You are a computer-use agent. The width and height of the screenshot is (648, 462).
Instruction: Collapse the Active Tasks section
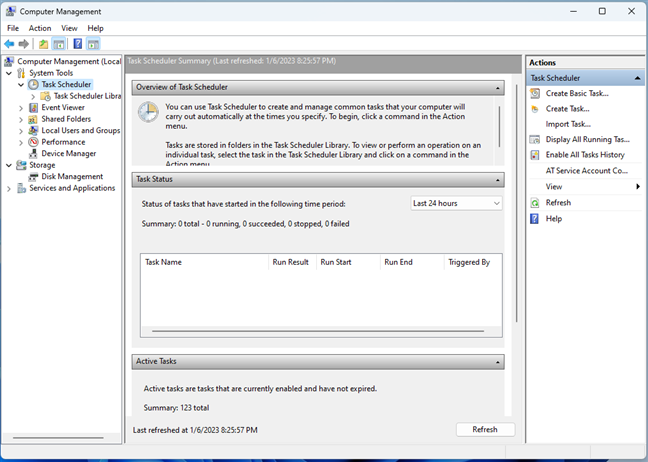pos(498,362)
